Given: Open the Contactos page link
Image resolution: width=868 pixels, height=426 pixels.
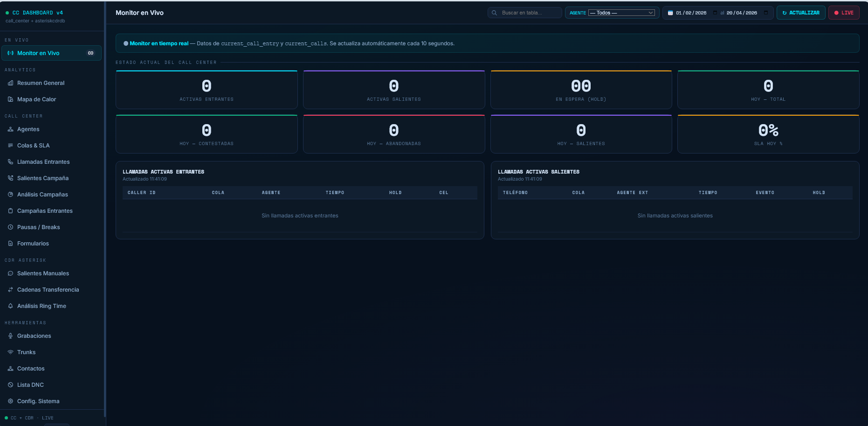Looking at the screenshot, I should click(x=31, y=369).
